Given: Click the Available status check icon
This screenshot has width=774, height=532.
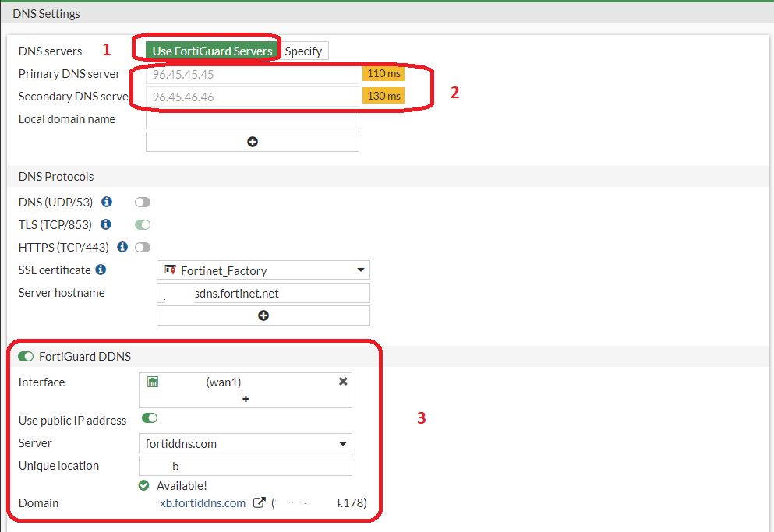Looking at the screenshot, I should pos(143,485).
